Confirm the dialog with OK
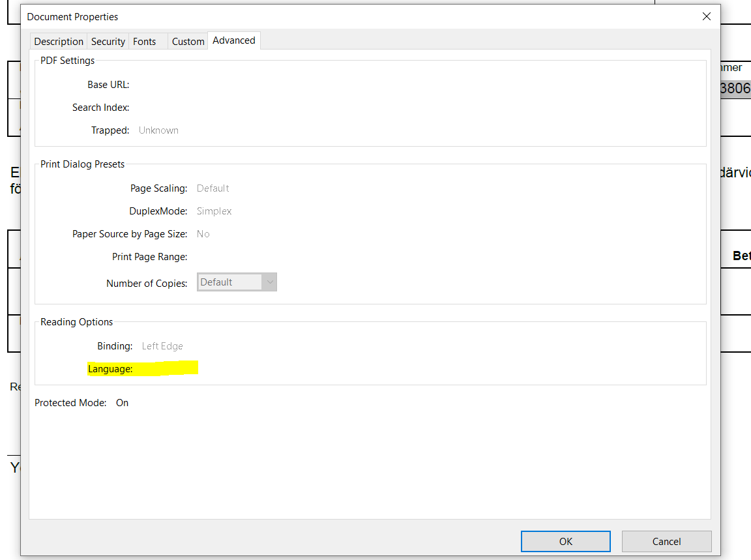 click(x=565, y=541)
